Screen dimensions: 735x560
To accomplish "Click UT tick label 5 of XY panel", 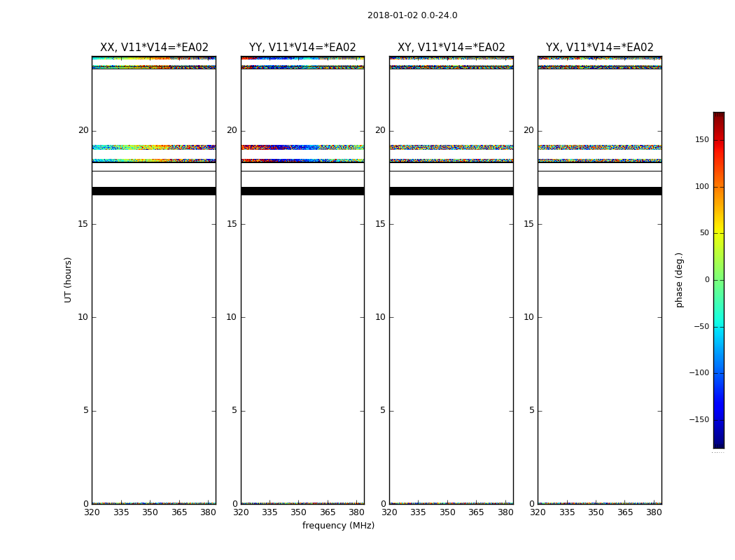I will 382,410.
